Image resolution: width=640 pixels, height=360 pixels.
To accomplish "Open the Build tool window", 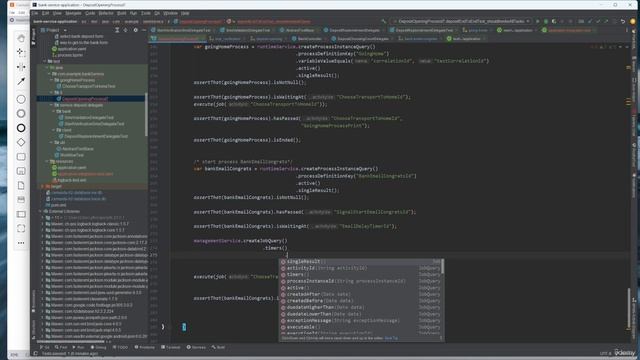I will [x=218, y=347].
